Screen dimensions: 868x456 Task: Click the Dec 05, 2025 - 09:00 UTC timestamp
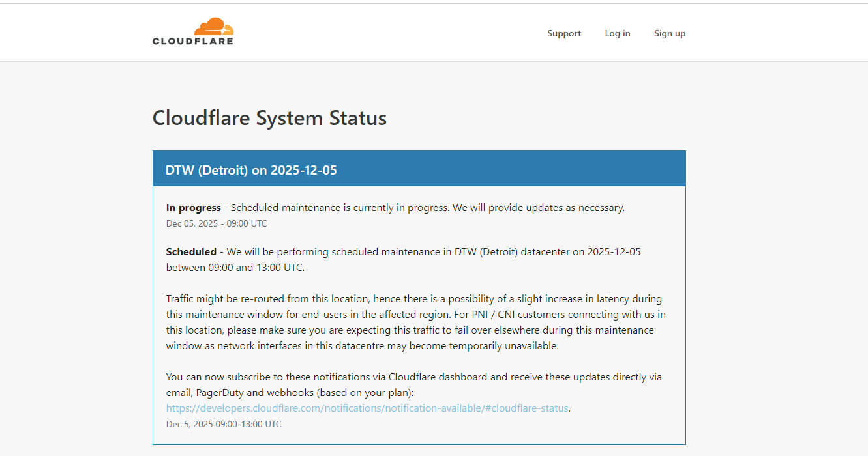click(217, 223)
